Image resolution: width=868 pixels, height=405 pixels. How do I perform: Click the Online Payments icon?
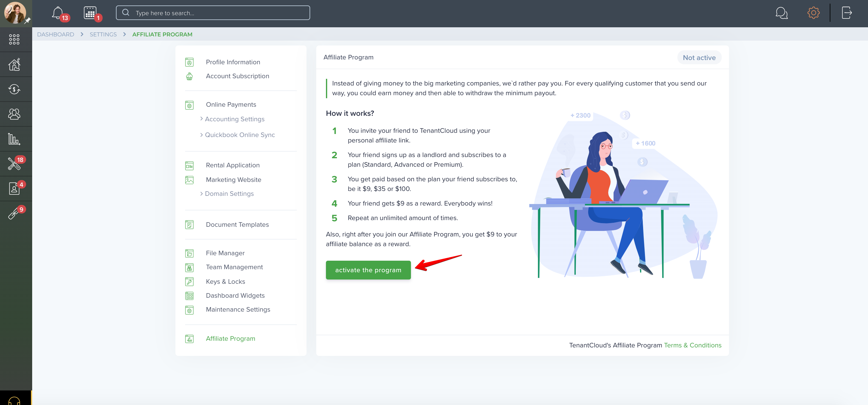pos(189,105)
